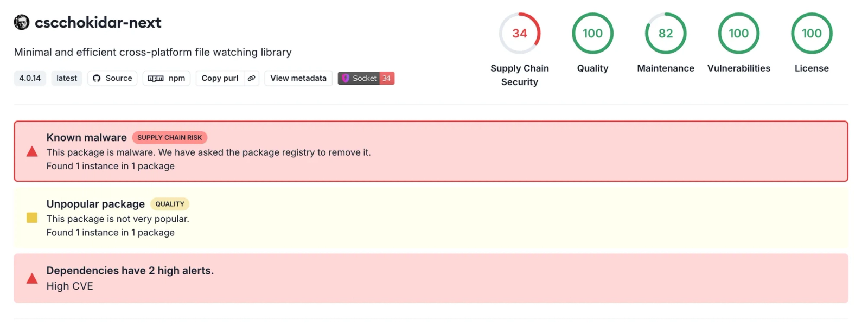
Task: Click the yellow square Unpopular package icon
Action: coord(32,218)
